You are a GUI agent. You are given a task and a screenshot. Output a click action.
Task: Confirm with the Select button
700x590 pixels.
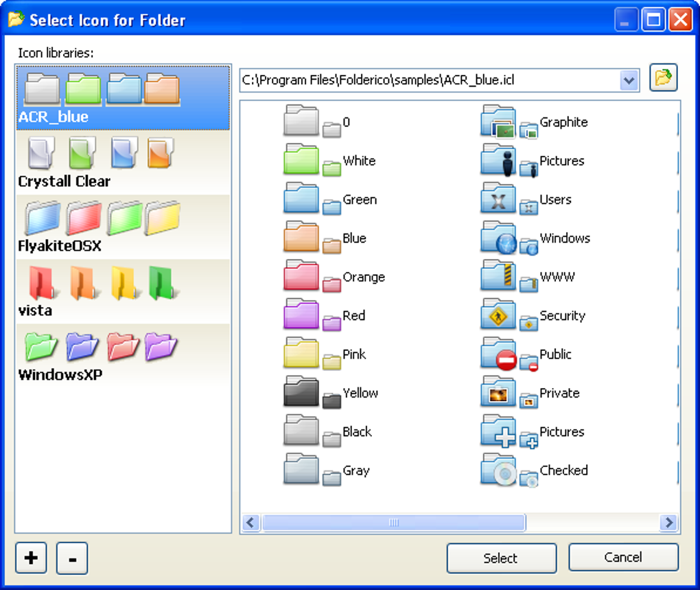502,558
